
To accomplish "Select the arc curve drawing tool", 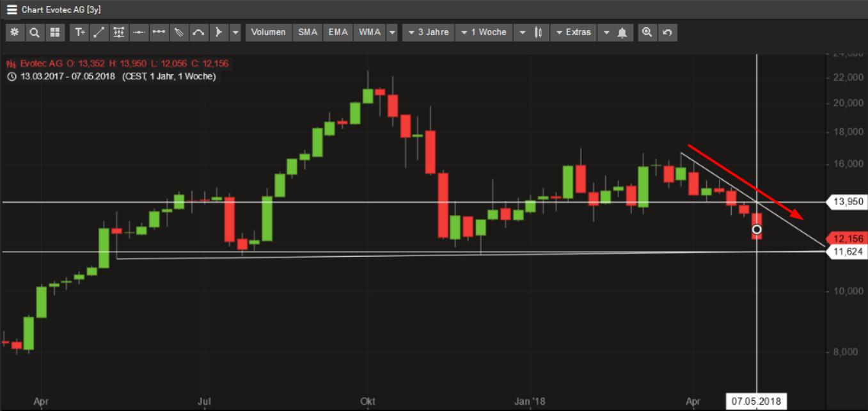I will [x=198, y=33].
